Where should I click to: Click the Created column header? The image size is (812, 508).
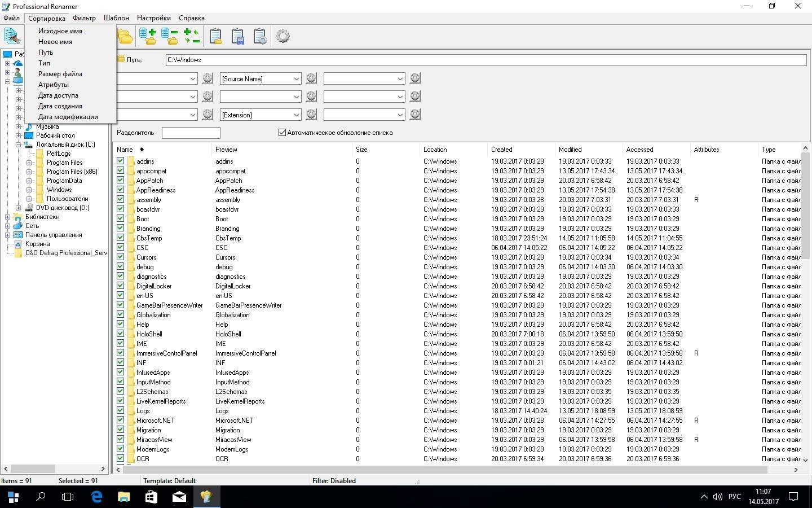click(522, 150)
